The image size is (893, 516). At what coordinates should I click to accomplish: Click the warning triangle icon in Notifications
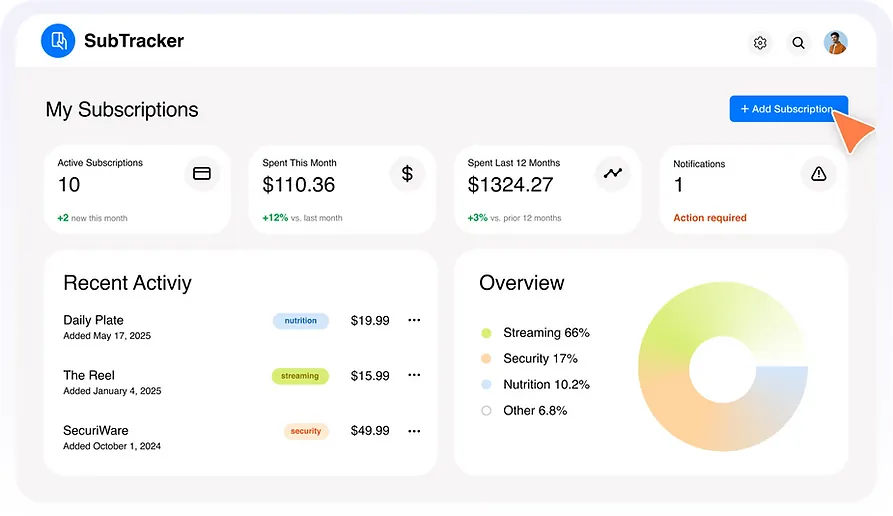(x=818, y=174)
